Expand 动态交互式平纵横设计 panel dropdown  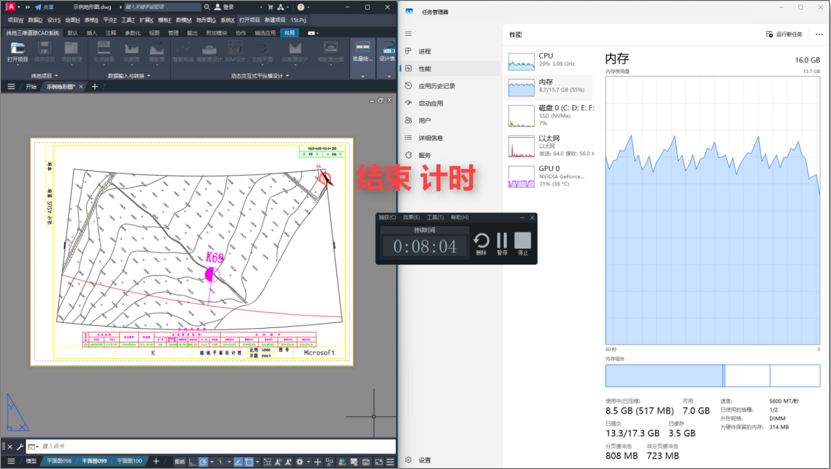259,75
